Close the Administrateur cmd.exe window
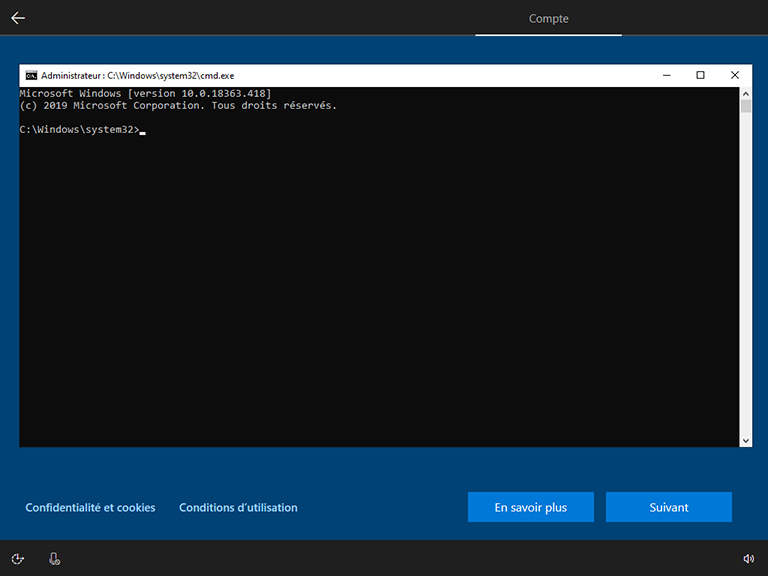 pos(735,75)
